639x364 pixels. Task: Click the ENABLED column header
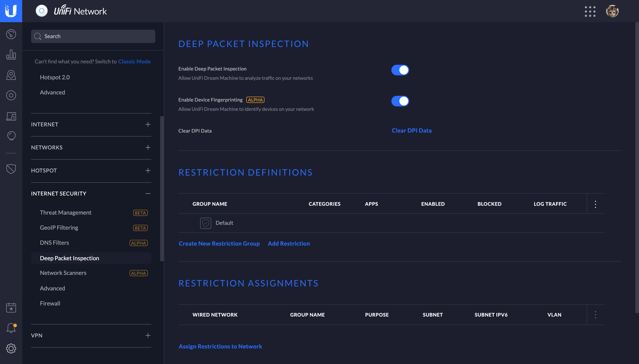[x=433, y=204]
